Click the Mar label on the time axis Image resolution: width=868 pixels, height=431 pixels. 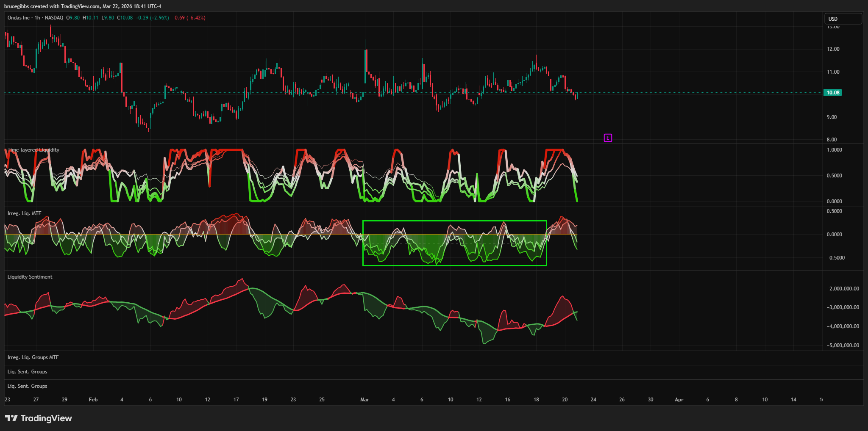pyautogui.click(x=364, y=400)
